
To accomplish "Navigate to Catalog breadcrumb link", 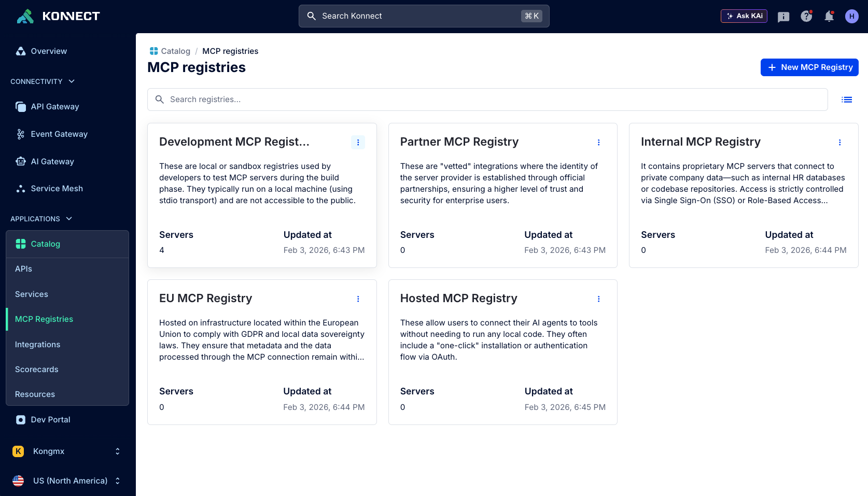I will pyautogui.click(x=175, y=51).
